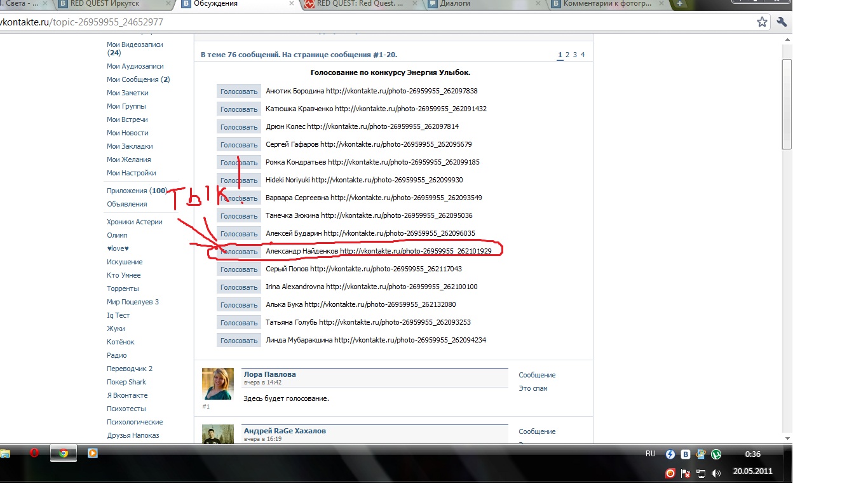Viewport: 868px width, 488px height.
Task: Open the network status tray icon
Action: [701, 473]
